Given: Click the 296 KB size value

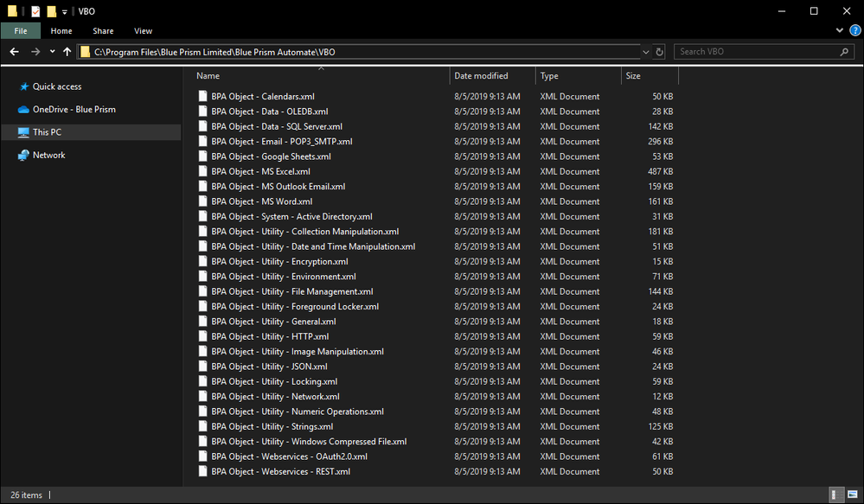Looking at the screenshot, I should pos(660,142).
